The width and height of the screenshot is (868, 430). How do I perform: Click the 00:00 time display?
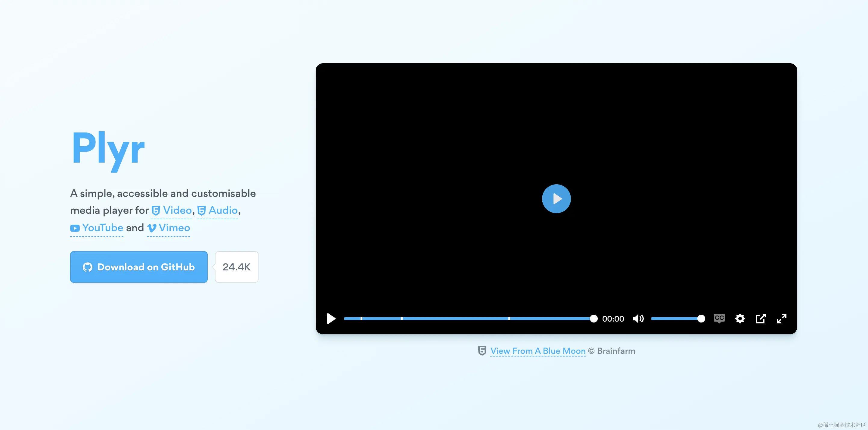pos(613,319)
